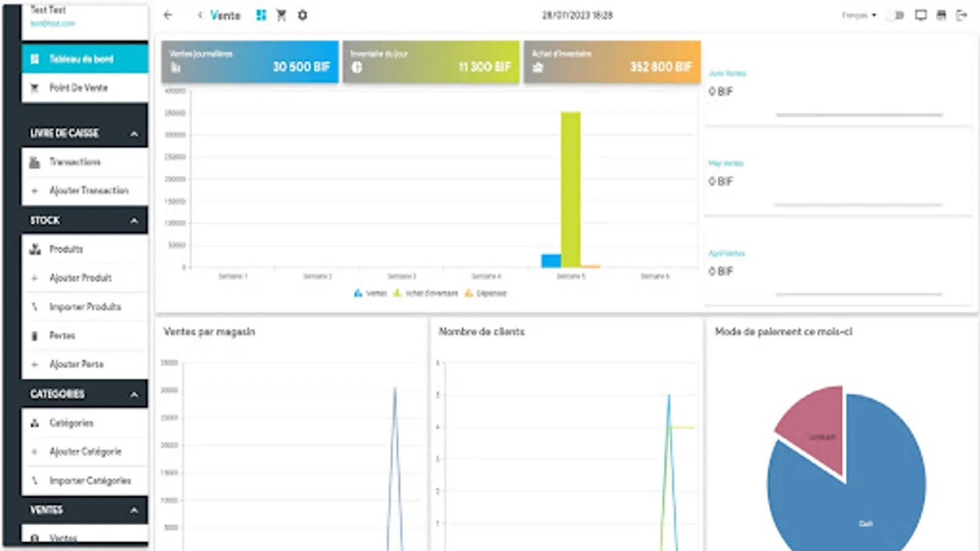The width and height of the screenshot is (980, 551).
Task: Open Transactions in sidebar
Action: [x=85, y=162]
